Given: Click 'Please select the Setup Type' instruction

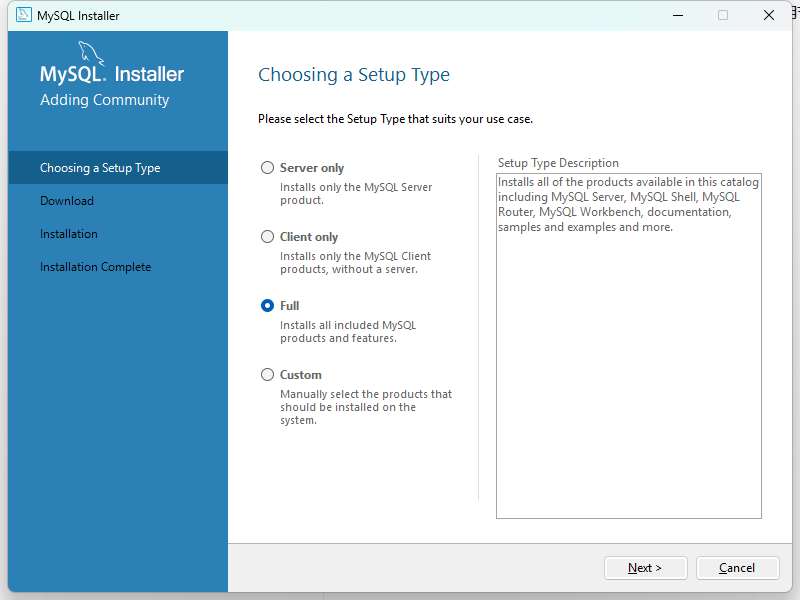Looking at the screenshot, I should (x=395, y=119).
